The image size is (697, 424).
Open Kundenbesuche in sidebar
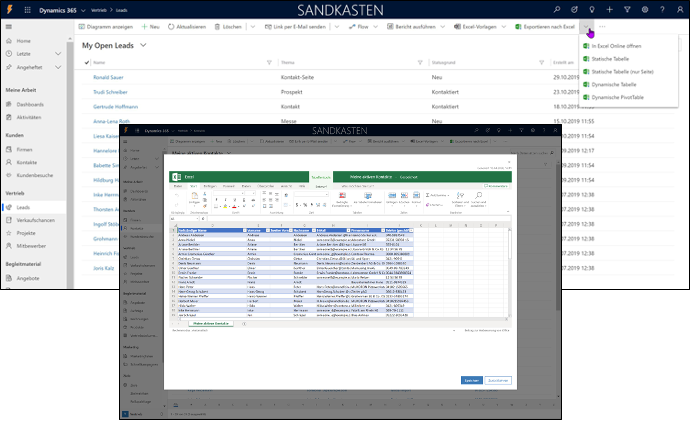click(x=35, y=176)
